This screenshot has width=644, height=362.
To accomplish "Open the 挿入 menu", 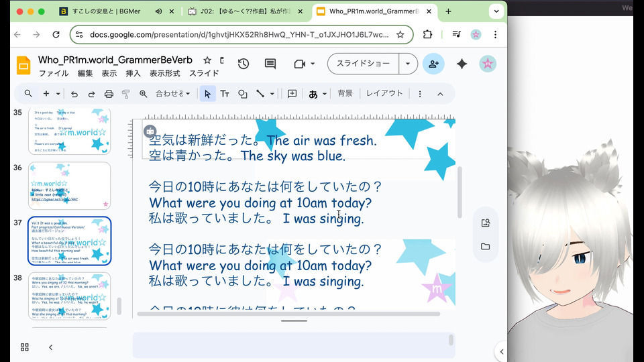I will 133,73.
